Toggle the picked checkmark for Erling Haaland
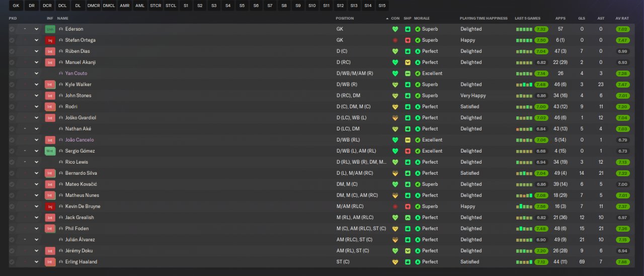Image resolution: width=644 pixels, height=276 pixels. pos(12,262)
